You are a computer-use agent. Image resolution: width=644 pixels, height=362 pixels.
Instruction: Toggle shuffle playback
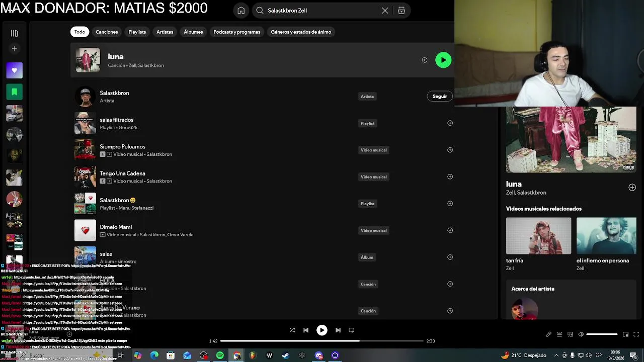(x=292, y=330)
